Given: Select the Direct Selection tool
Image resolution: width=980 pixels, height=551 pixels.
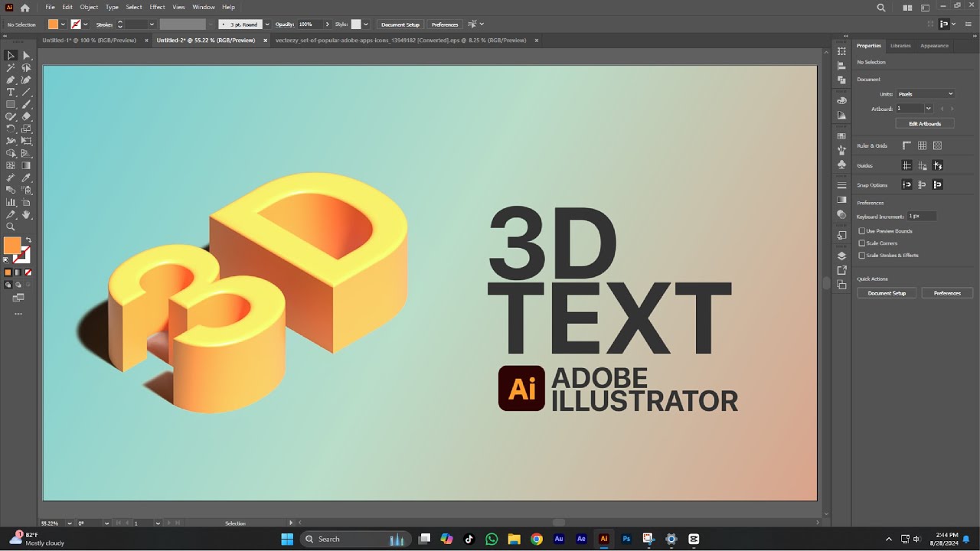Looking at the screenshot, I should click(x=26, y=55).
